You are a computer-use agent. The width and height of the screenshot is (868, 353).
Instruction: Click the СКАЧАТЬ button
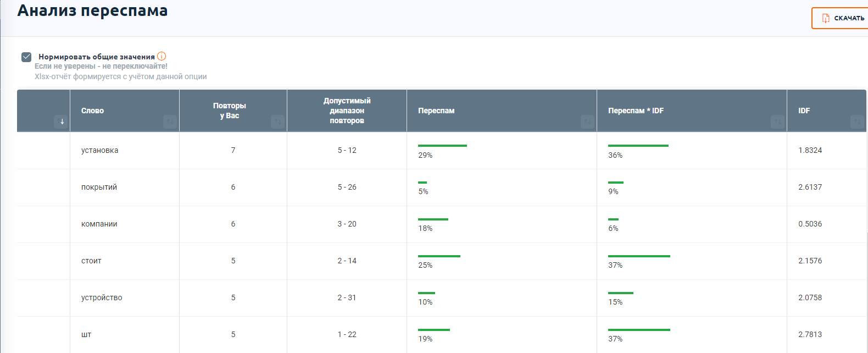click(841, 18)
